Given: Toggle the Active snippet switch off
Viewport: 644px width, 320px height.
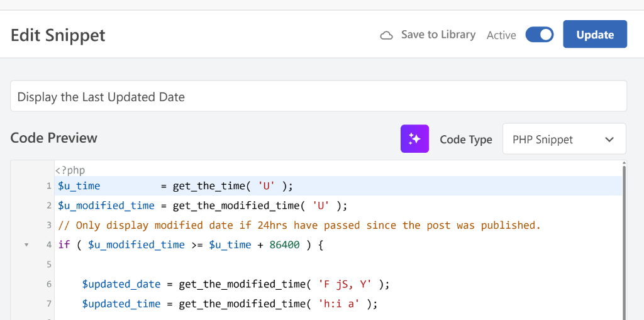Looking at the screenshot, I should pyautogui.click(x=539, y=35).
